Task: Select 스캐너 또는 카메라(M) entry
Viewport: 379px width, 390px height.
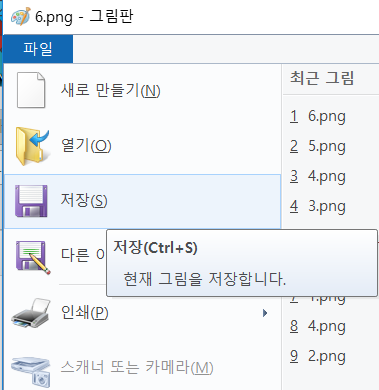Action: pyautogui.click(x=142, y=368)
